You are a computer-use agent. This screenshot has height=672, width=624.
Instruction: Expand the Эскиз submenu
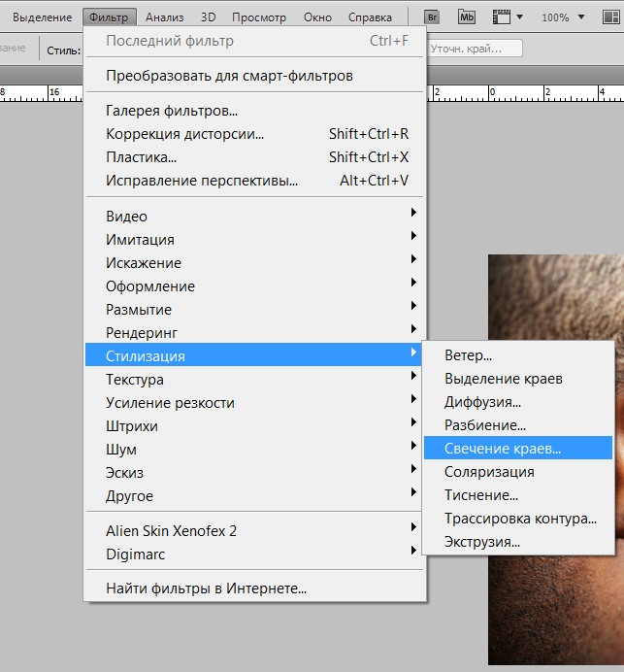click(253, 473)
